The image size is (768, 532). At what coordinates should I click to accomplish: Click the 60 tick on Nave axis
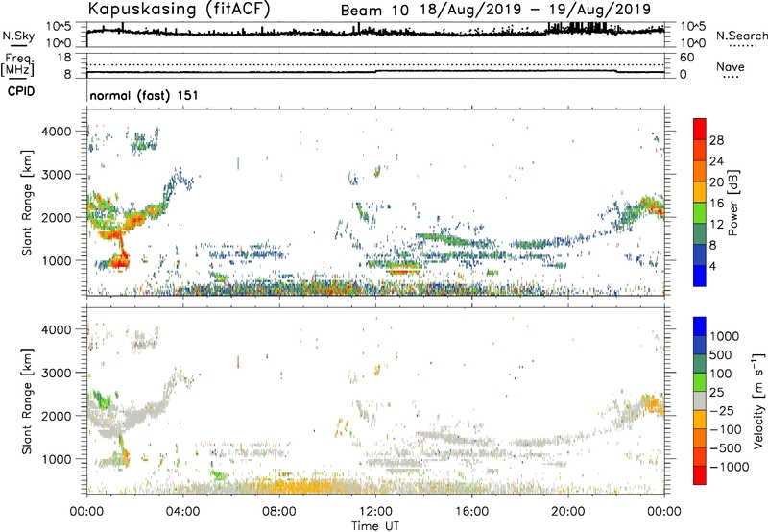pyautogui.click(x=686, y=58)
